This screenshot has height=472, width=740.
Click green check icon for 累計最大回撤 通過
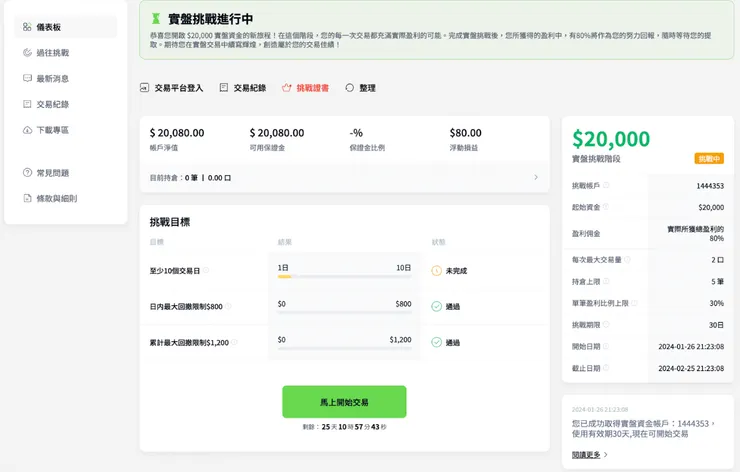coord(437,342)
